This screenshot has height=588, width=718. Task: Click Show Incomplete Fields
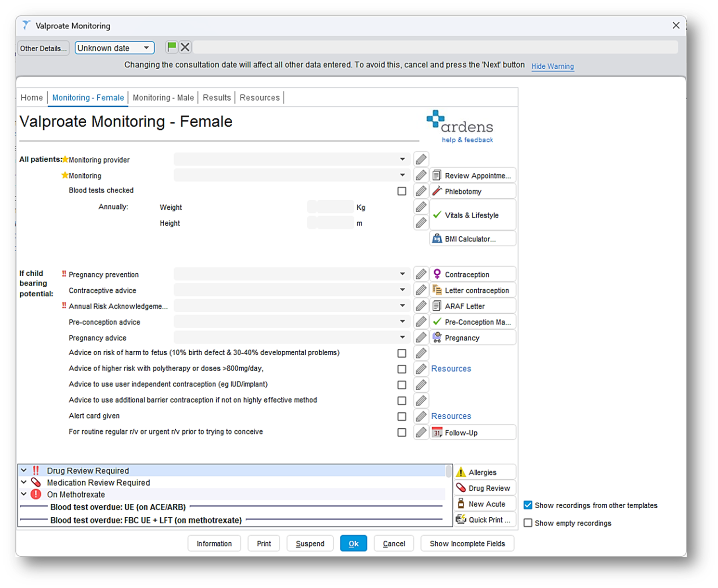[x=467, y=543]
